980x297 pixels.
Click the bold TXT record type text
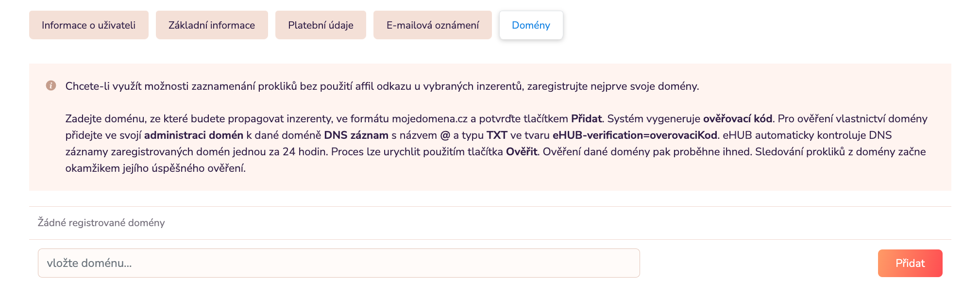(x=497, y=135)
